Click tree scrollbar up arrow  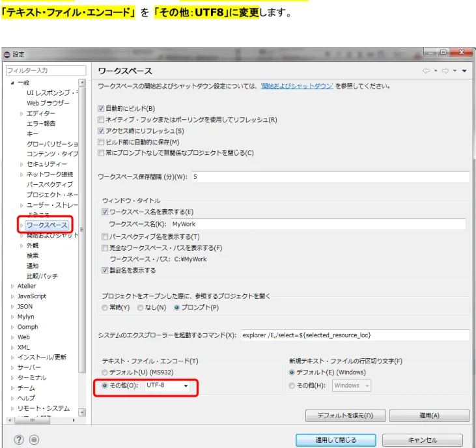pyautogui.click(x=82, y=83)
